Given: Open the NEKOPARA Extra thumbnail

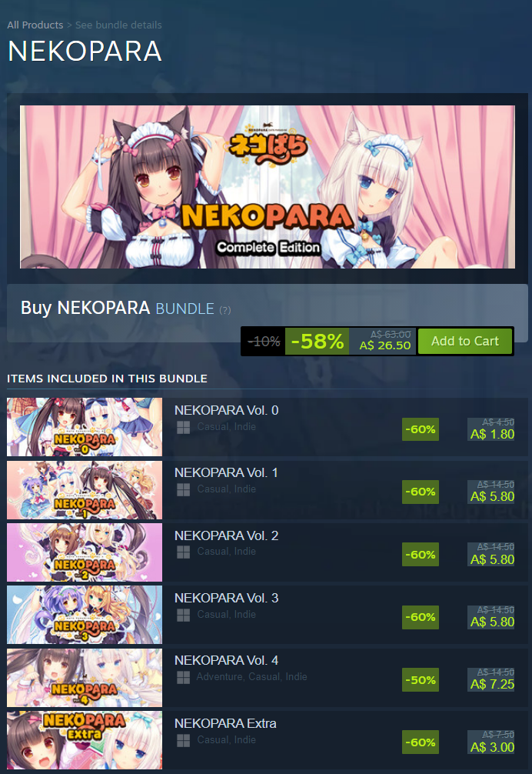Looking at the screenshot, I should click(85, 740).
